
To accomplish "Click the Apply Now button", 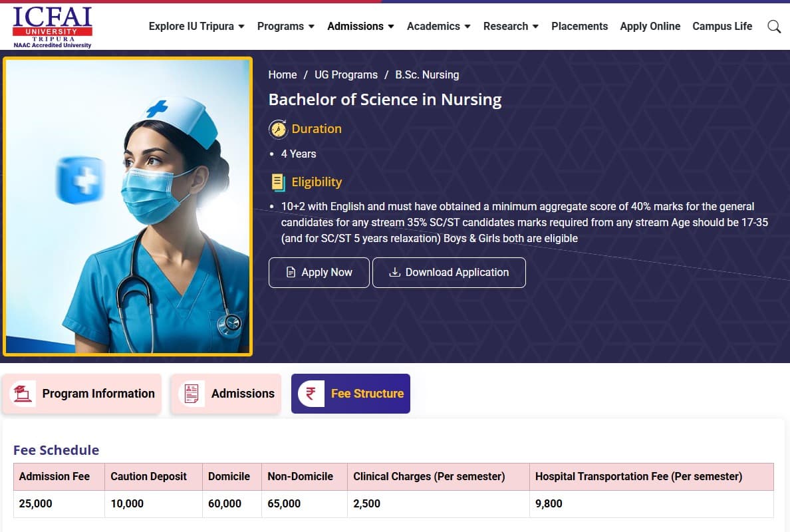I will [319, 272].
